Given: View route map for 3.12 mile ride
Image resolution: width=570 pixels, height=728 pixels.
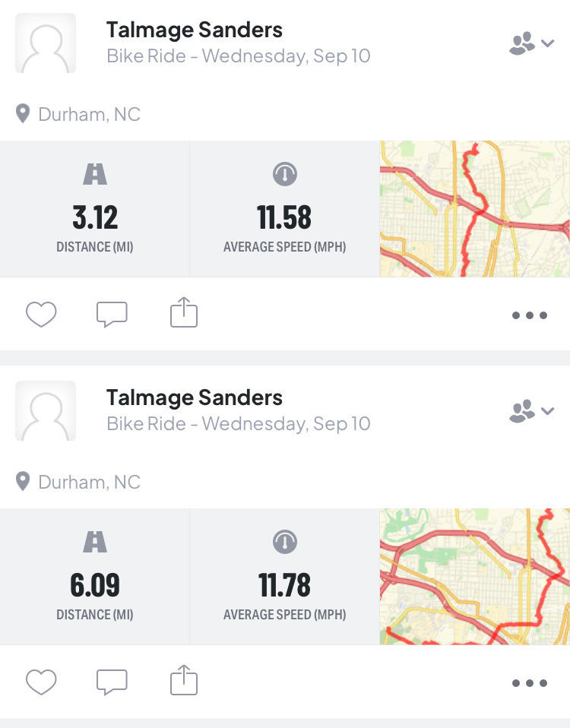Looking at the screenshot, I should [x=474, y=209].
